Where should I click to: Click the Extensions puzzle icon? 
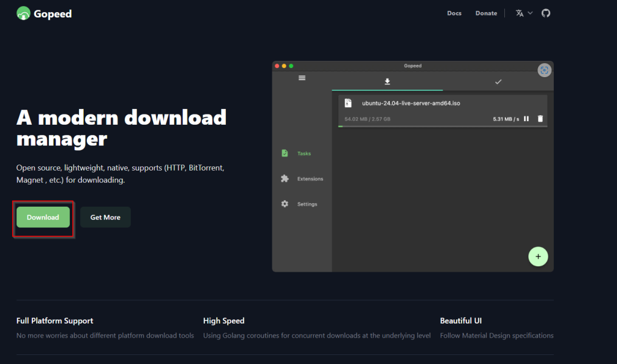[284, 178]
